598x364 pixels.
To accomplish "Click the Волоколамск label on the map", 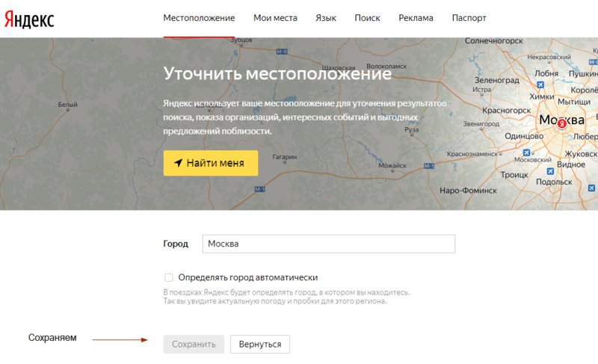I will point(386,67).
